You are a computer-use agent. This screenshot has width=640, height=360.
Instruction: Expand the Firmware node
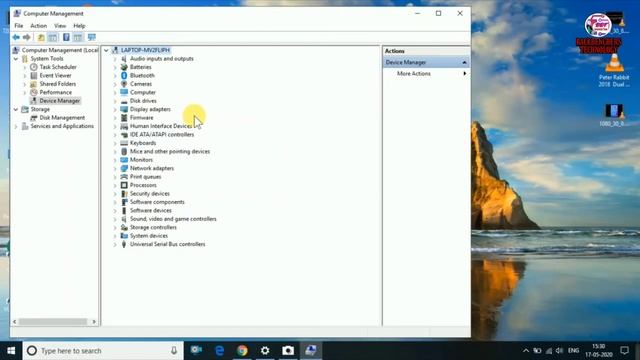(x=115, y=118)
